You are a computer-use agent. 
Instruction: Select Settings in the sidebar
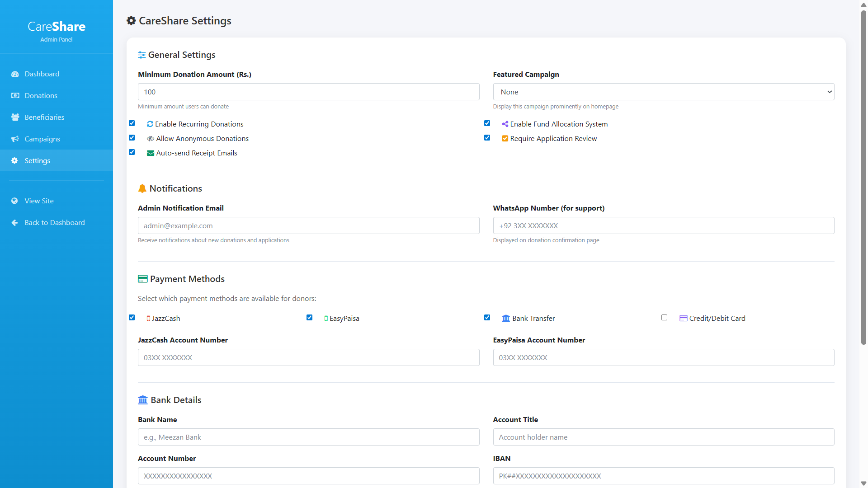click(x=57, y=161)
